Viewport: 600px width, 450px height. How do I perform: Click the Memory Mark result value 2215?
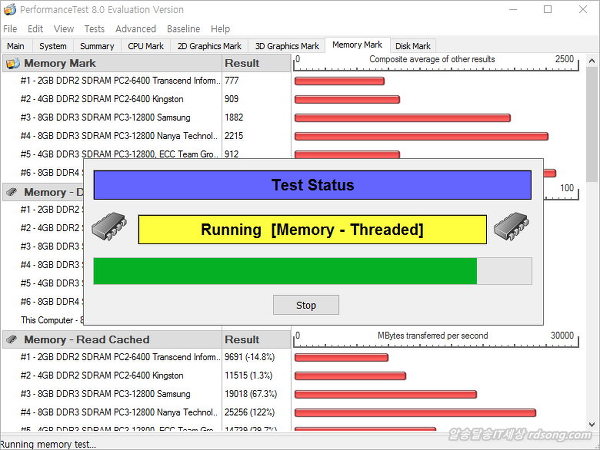(234, 136)
